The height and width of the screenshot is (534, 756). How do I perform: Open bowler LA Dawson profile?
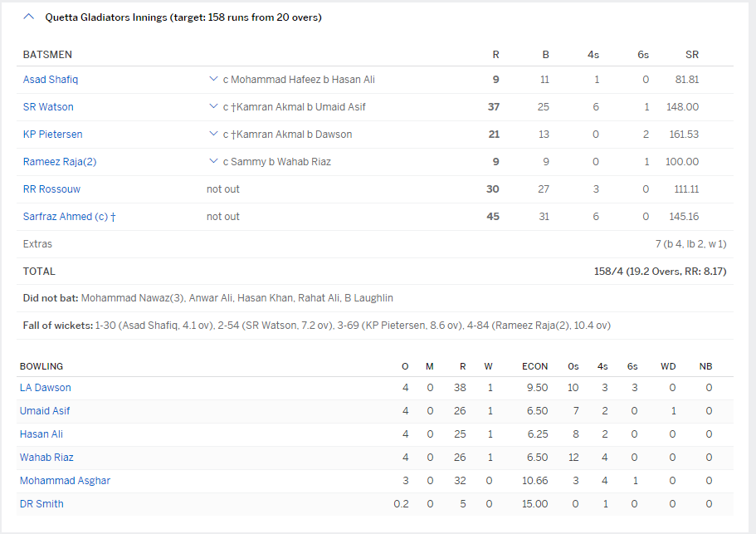(x=46, y=388)
